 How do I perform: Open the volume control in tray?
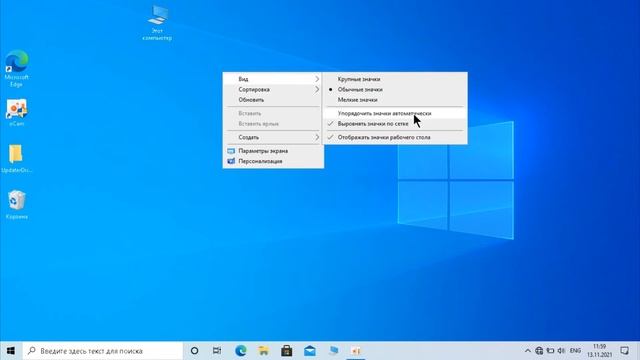[562, 351]
